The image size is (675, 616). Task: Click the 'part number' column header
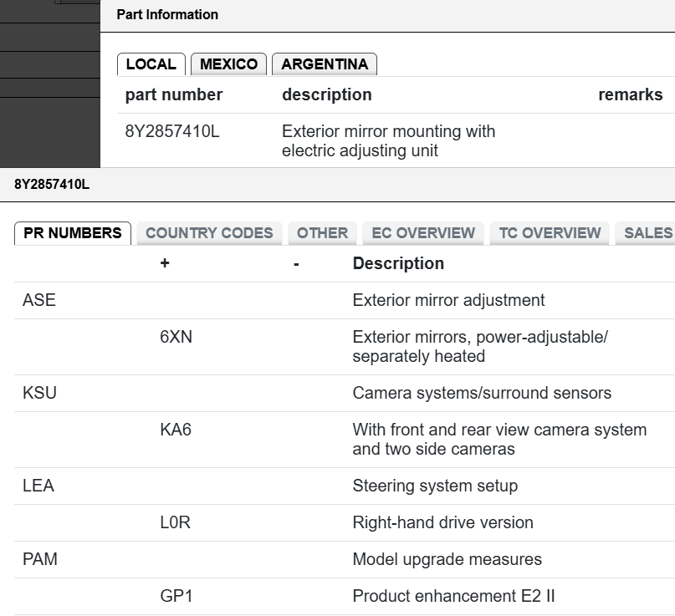pyautogui.click(x=174, y=94)
